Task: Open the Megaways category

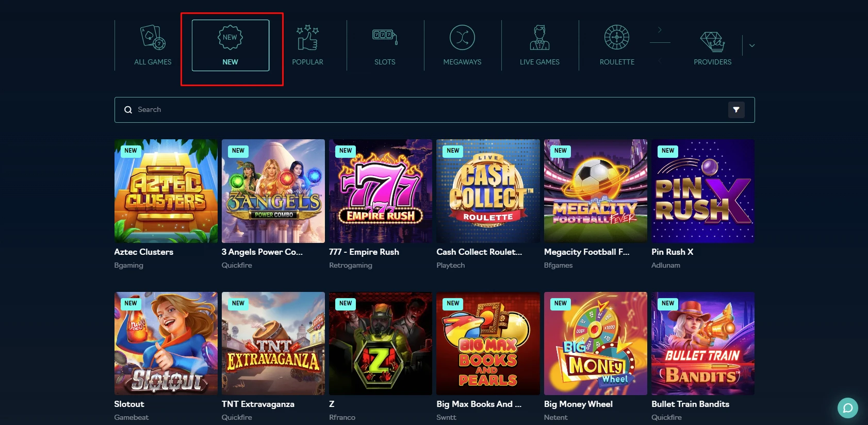Action: point(462,45)
